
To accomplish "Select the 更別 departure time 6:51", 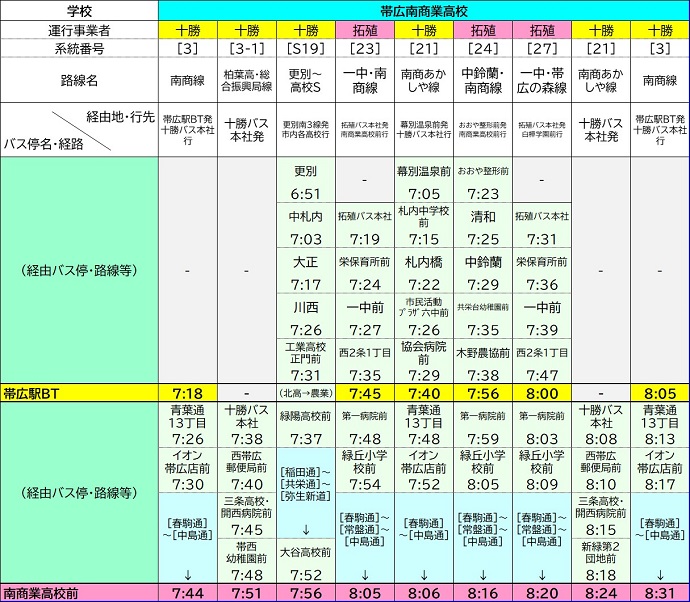I will (305, 194).
